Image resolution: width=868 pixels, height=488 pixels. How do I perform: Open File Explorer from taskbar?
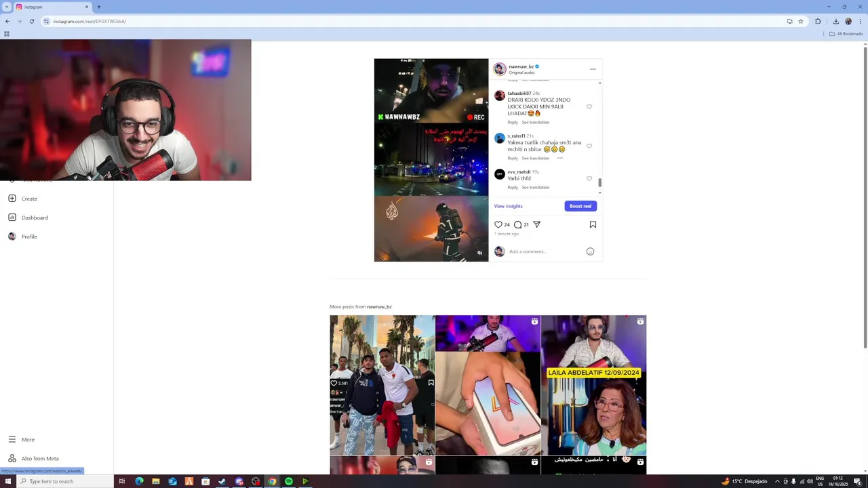tap(155, 481)
